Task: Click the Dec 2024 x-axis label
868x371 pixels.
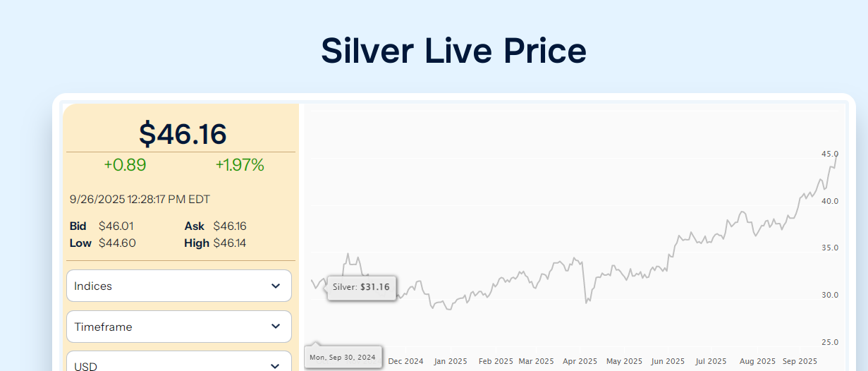Action: click(405, 361)
